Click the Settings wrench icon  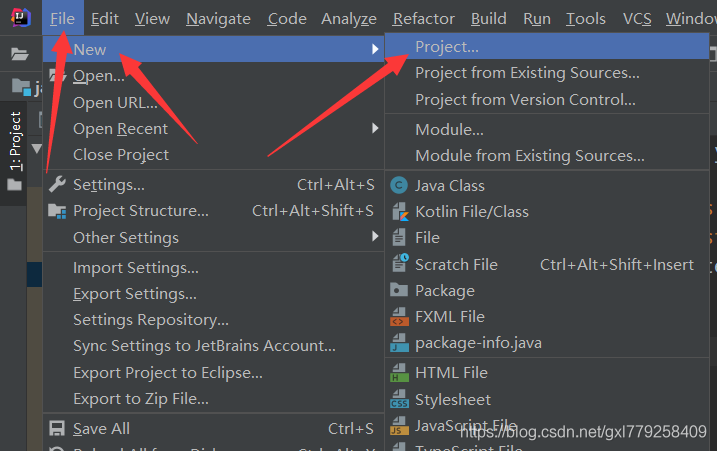coord(57,184)
